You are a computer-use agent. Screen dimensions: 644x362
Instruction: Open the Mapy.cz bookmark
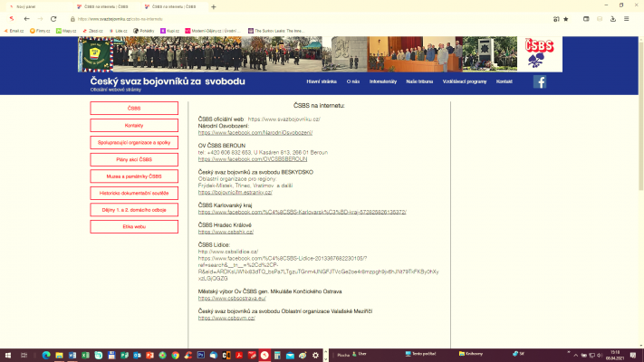pos(66,31)
